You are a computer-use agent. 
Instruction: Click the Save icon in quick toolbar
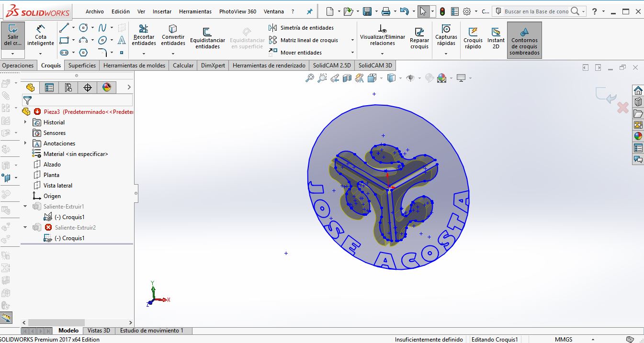click(x=367, y=11)
